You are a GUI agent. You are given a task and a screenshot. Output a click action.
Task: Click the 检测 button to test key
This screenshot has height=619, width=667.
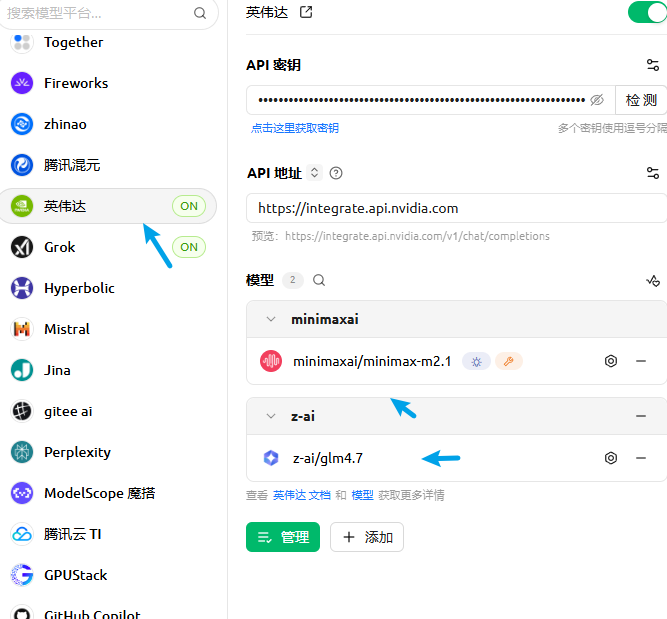click(641, 100)
